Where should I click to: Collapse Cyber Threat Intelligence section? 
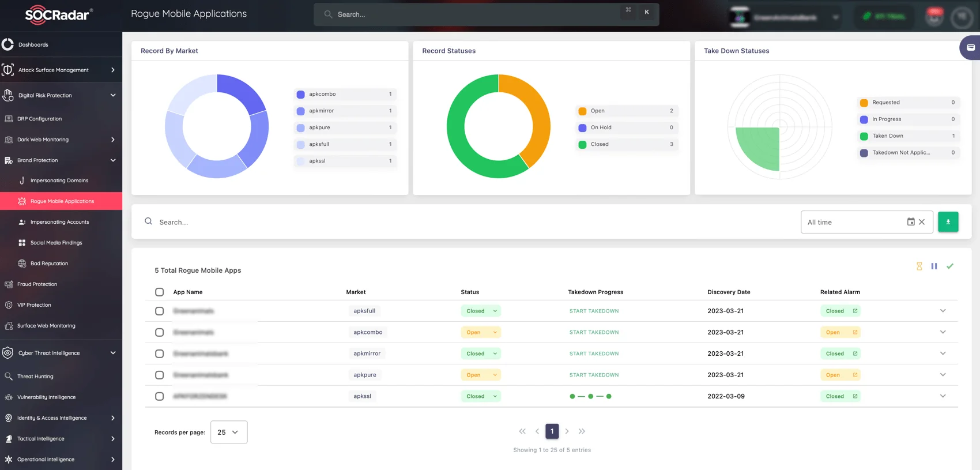point(113,353)
